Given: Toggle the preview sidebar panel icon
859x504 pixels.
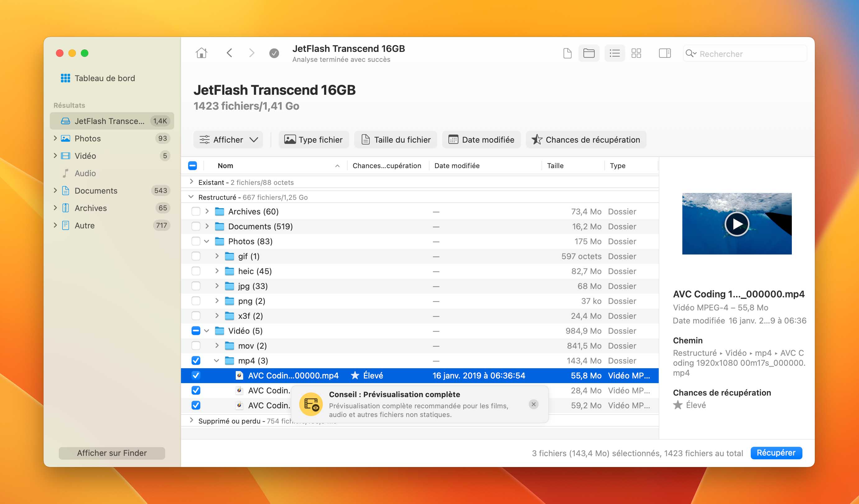Looking at the screenshot, I should [664, 53].
